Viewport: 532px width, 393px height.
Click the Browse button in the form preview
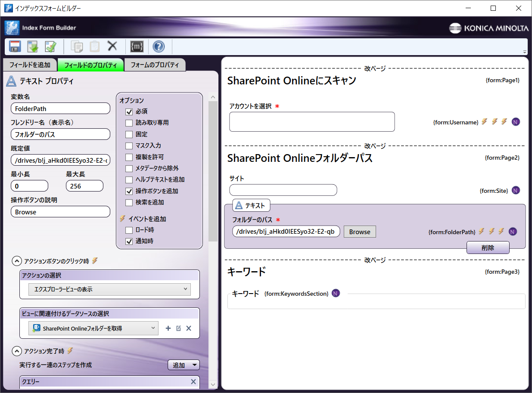tap(360, 232)
